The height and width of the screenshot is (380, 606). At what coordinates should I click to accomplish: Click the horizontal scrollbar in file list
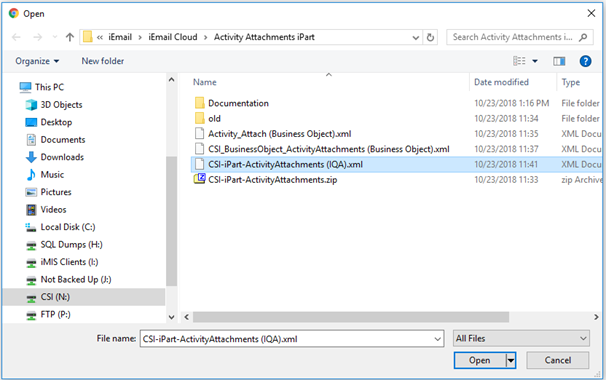point(351,317)
